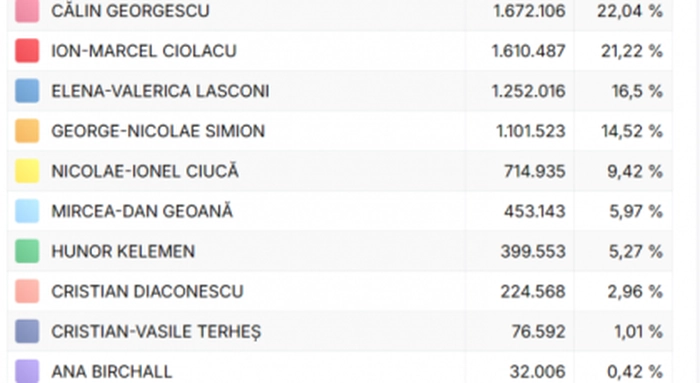Click the green swatch next to Hunor Kelemen
Screen dimensions: 700x383
pos(27,251)
